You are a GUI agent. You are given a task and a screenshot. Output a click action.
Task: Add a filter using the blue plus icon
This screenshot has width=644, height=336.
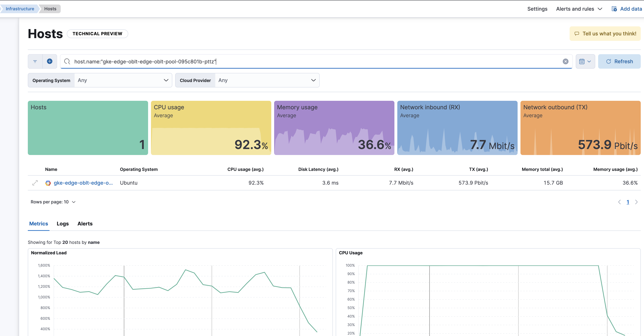pos(49,61)
